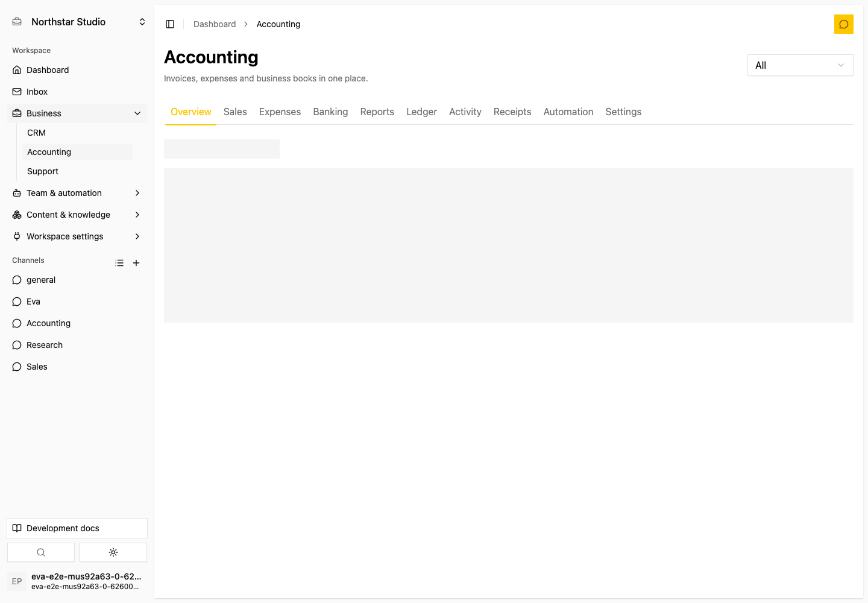
Task: Click the Dashboard breadcrumb link
Action: tap(215, 24)
